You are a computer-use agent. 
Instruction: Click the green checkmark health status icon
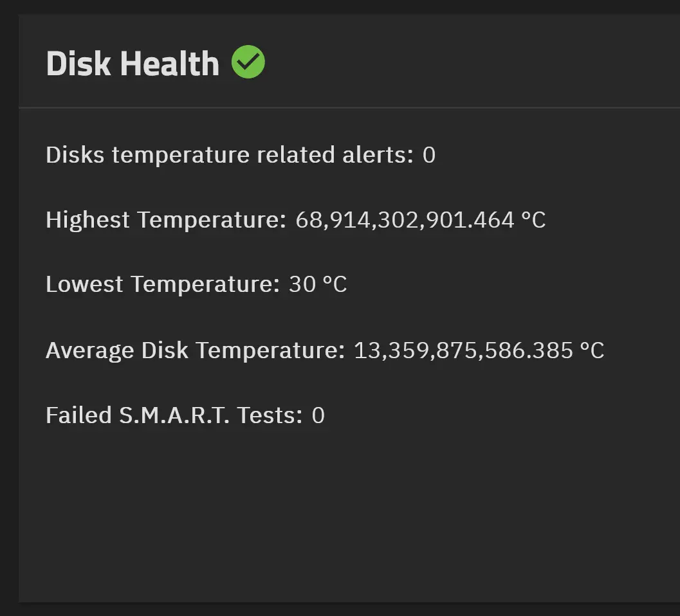(x=248, y=62)
